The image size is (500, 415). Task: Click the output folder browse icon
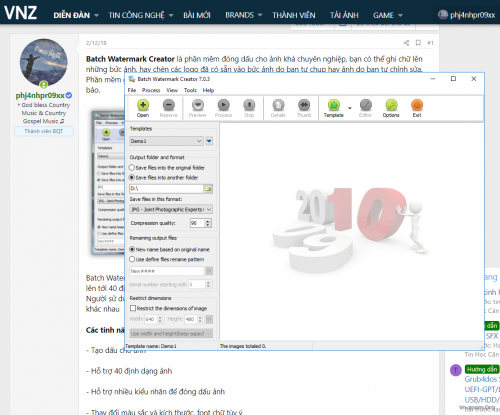(x=208, y=189)
